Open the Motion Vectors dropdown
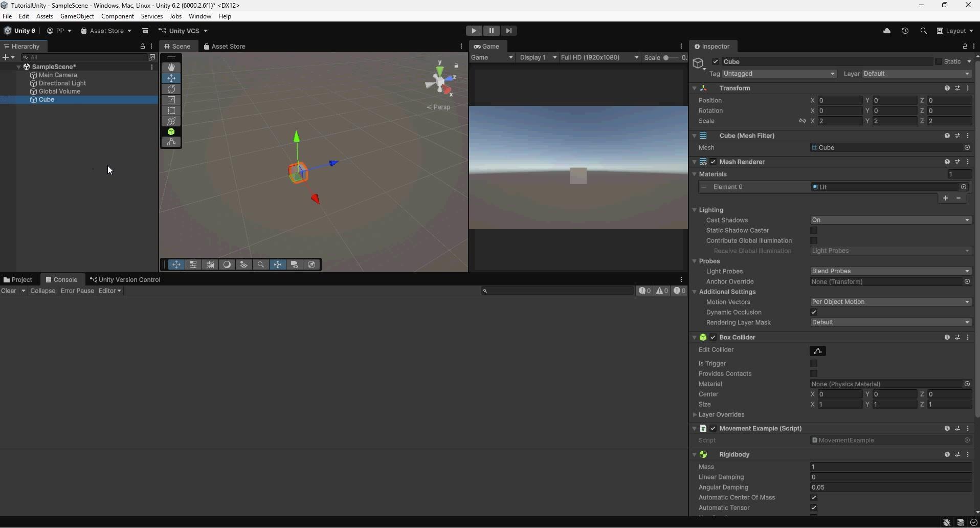This screenshot has width=980, height=528. (891, 302)
